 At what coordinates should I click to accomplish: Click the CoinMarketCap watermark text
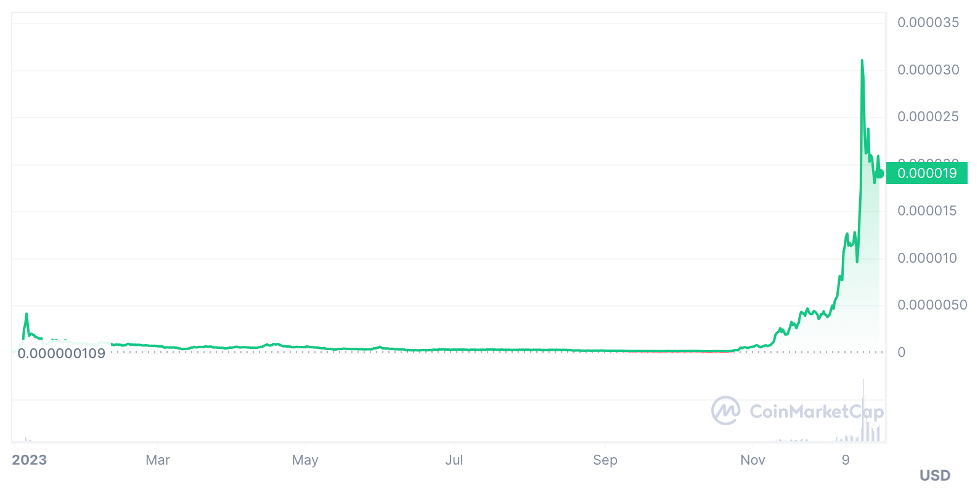[x=816, y=411]
